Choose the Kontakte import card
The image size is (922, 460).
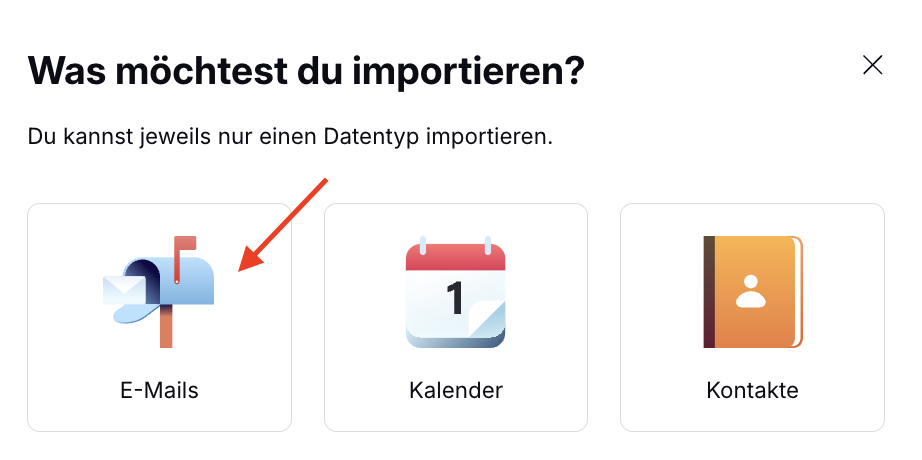pyautogui.click(x=752, y=317)
